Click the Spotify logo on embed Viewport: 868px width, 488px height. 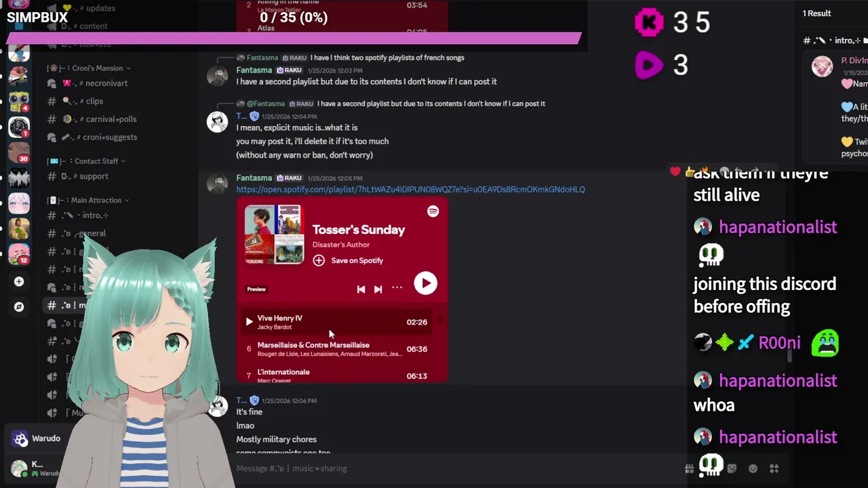[x=433, y=211]
